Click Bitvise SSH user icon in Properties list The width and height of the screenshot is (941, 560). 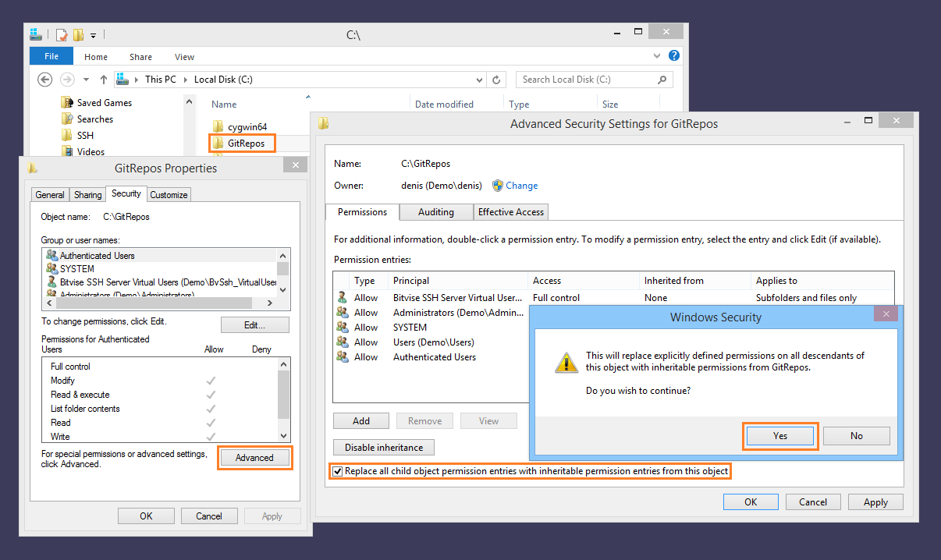click(51, 282)
